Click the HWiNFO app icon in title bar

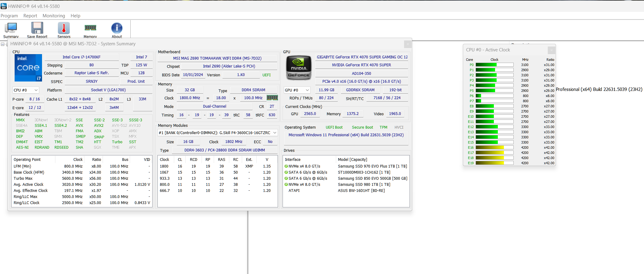pyautogui.click(x=4, y=6)
